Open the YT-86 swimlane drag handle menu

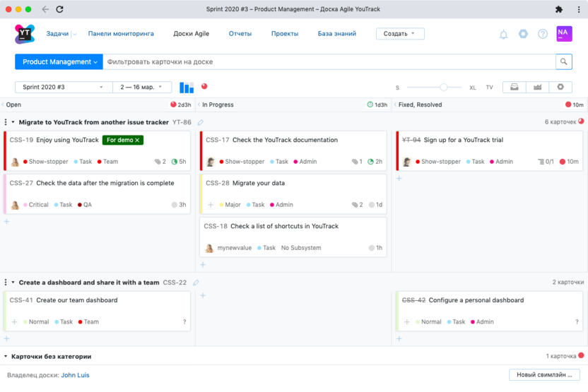(5, 122)
